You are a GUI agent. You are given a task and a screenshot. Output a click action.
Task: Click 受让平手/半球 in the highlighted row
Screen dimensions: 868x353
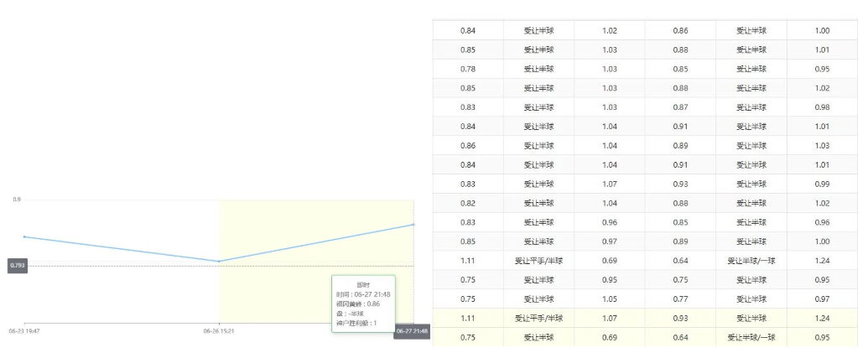[x=538, y=318]
